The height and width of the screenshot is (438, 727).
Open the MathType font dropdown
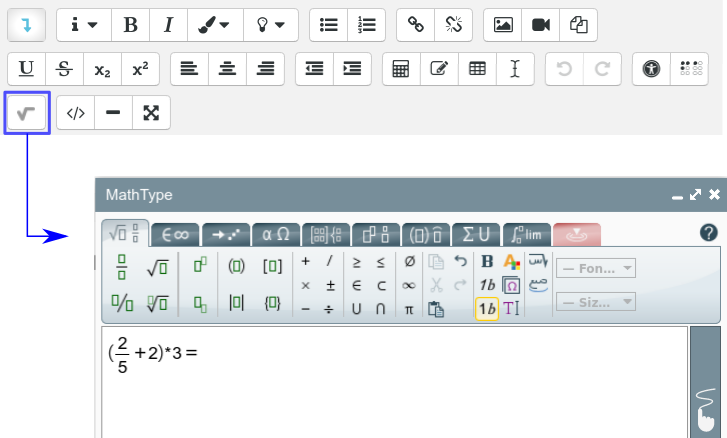[596, 268]
